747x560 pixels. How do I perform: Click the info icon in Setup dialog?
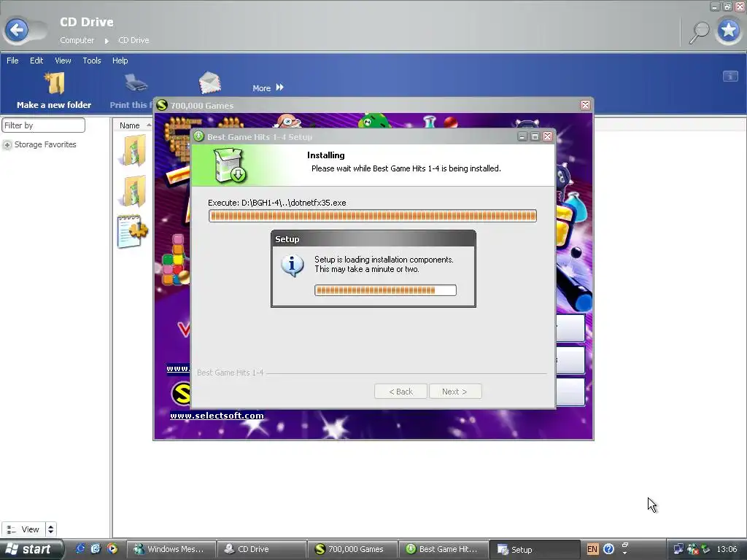pos(292,265)
